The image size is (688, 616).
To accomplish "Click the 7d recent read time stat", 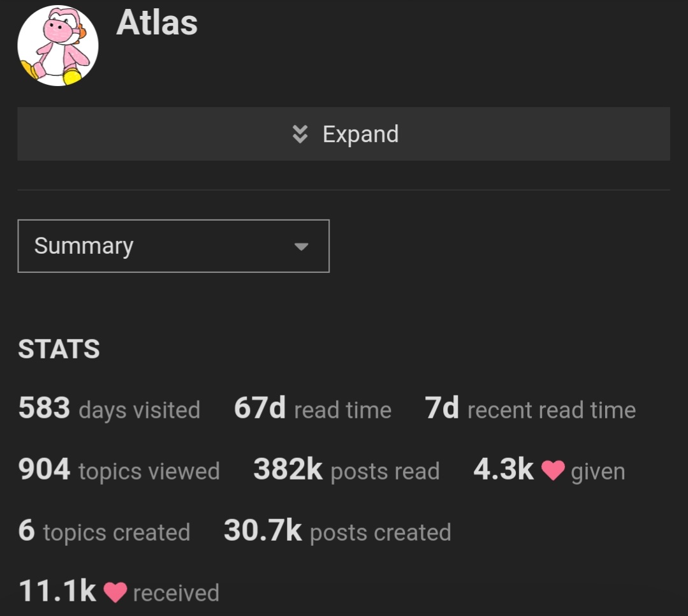I will pyautogui.click(x=530, y=409).
